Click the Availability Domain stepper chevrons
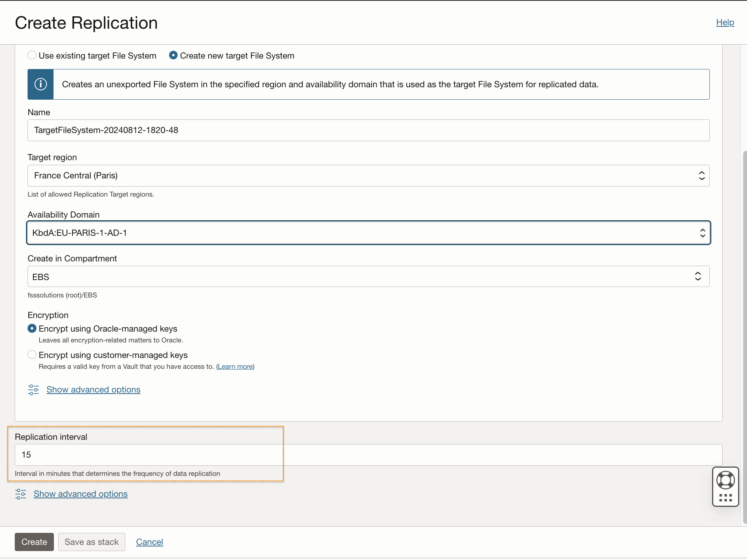 pyautogui.click(x=703, y=233)
